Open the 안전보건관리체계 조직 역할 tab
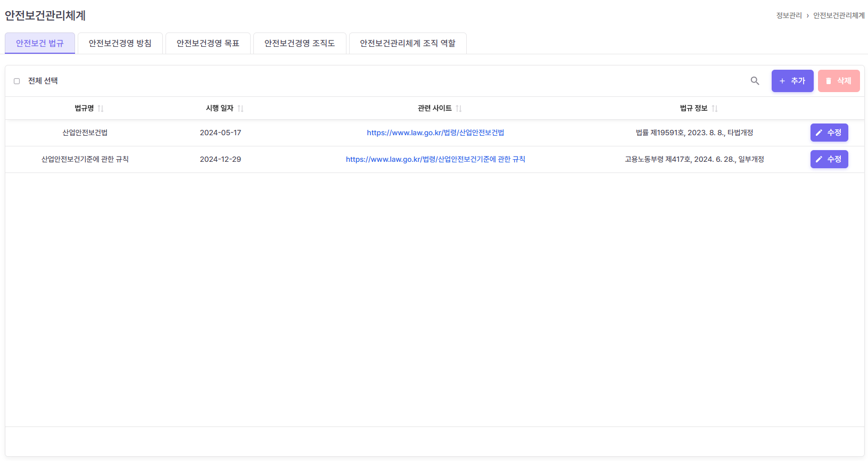868x461 pixels. (407, 43)
